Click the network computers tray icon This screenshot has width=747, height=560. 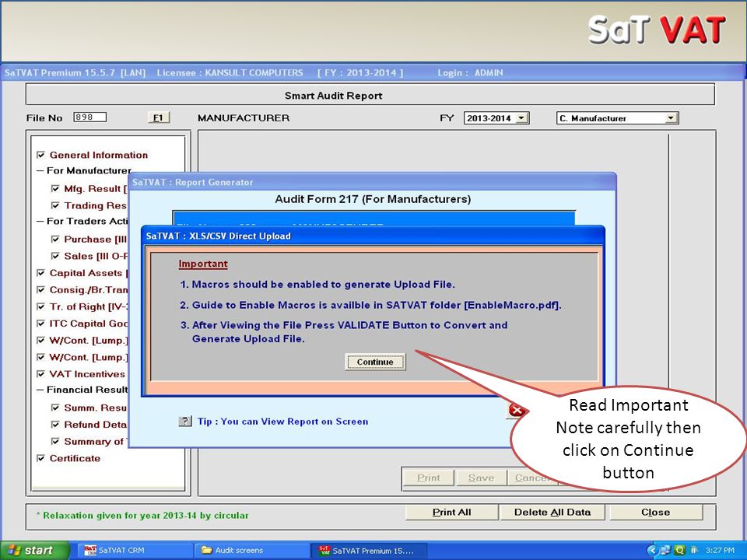click(x=665, y=551)
